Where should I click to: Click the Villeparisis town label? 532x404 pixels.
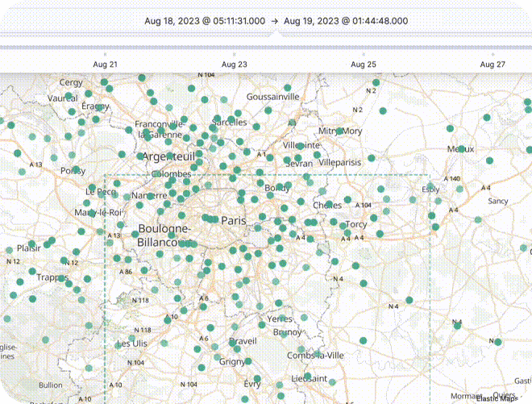[x=341, y=162]
